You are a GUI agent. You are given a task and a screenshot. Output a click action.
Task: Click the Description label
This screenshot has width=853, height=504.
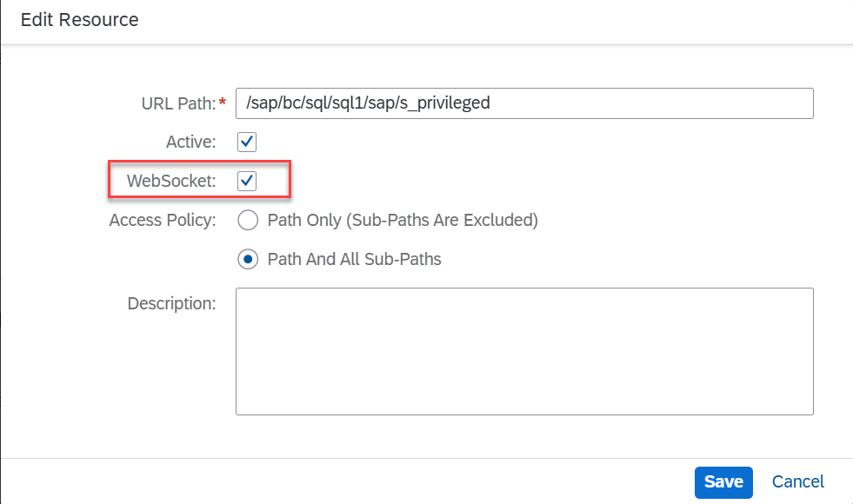[172, 303]
